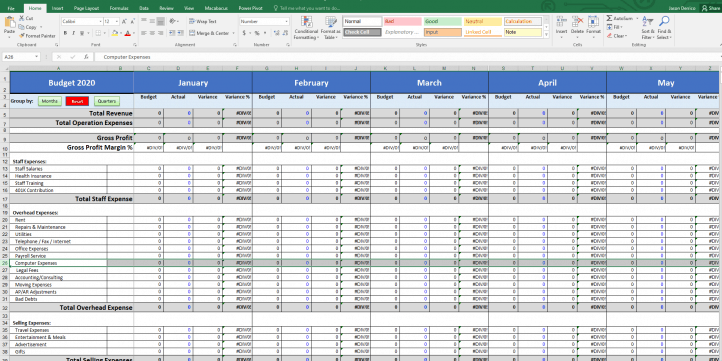722x361 pixels.
Task: Switch to the Data tab
Action: coord(144,8)
